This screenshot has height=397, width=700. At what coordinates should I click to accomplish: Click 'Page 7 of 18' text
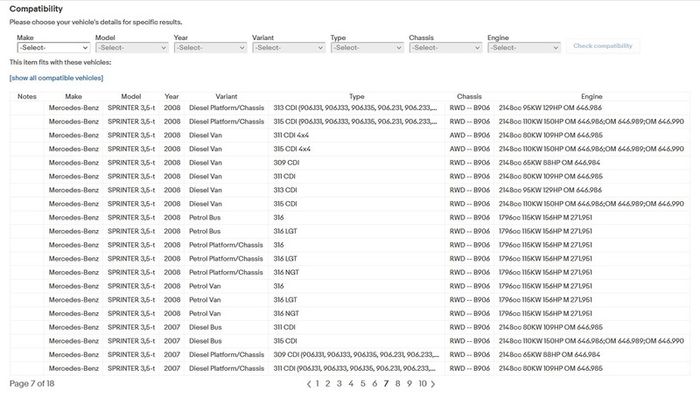(32, 384)
